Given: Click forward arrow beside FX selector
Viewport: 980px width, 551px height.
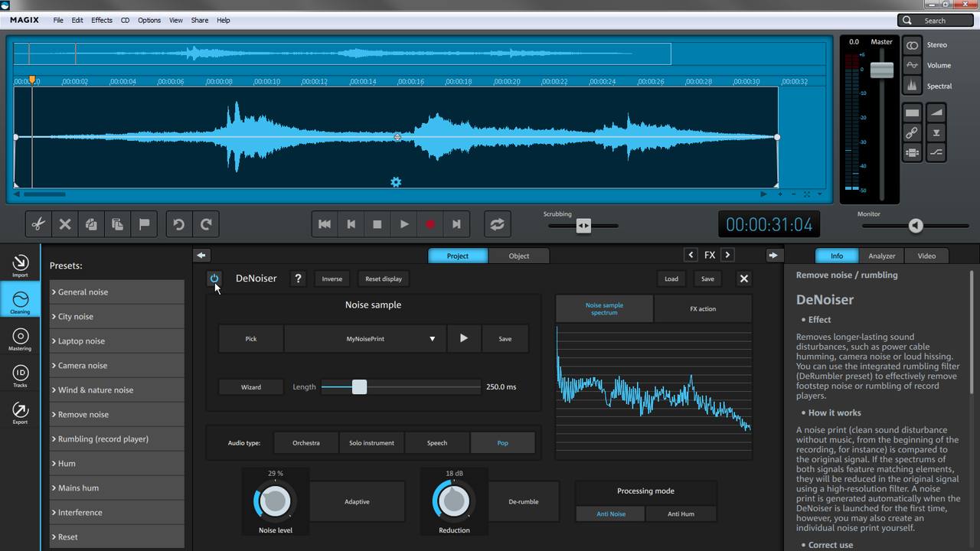Looking at the screenshot, I should 773,255.
